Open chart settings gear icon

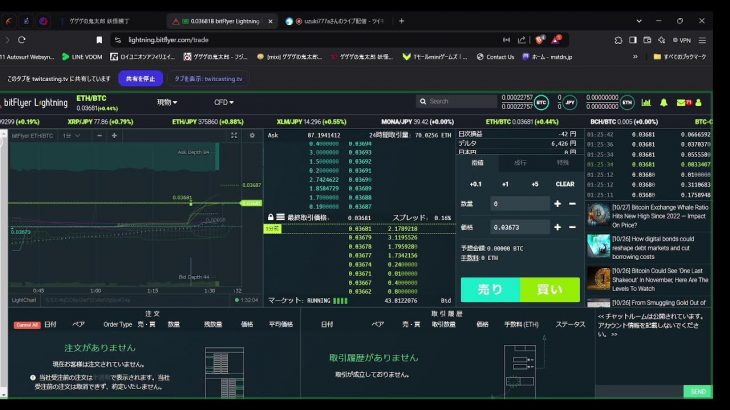tap(251, 135)
